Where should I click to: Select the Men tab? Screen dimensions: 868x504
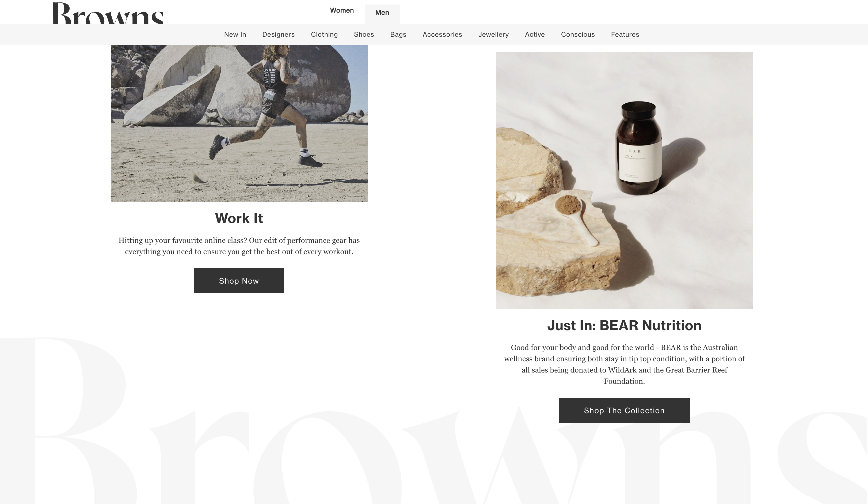tap(382, 13)
